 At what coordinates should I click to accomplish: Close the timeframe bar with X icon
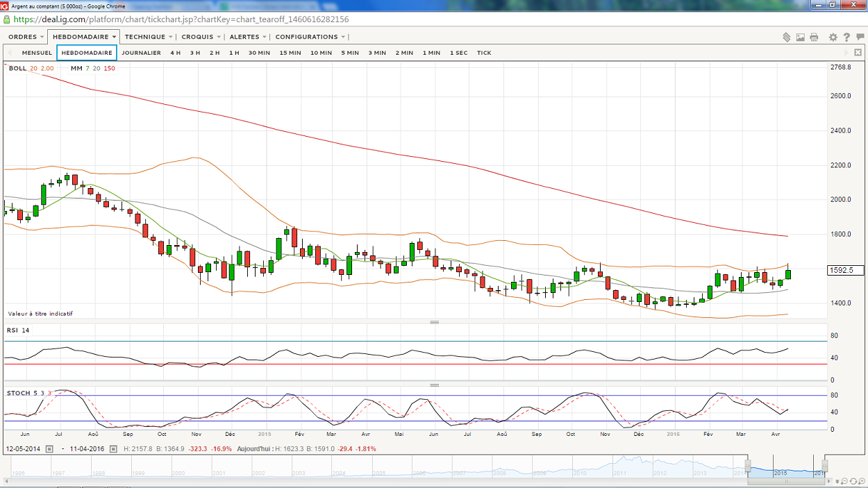tap(858, 53)
